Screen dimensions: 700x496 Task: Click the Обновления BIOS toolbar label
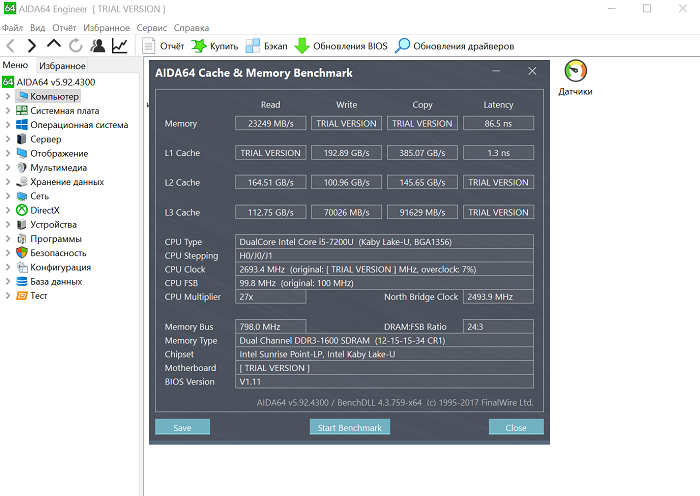(x=350, y=46)
